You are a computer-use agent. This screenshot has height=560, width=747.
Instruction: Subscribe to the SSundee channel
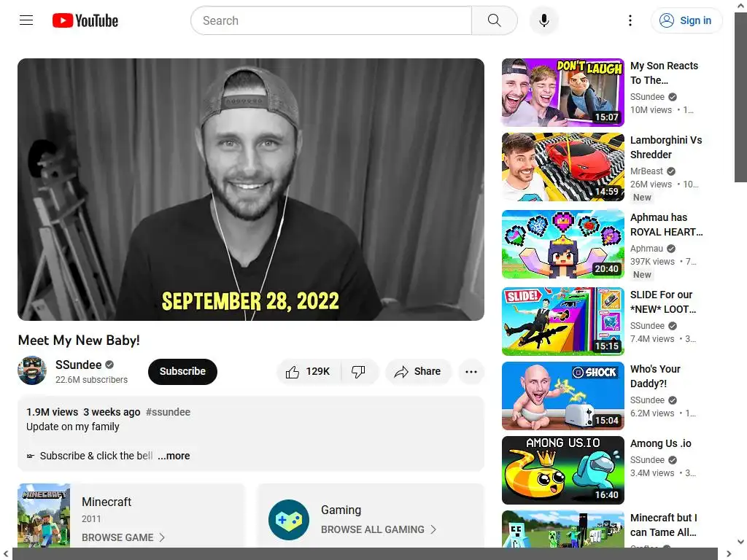click(x=182, y=371)
